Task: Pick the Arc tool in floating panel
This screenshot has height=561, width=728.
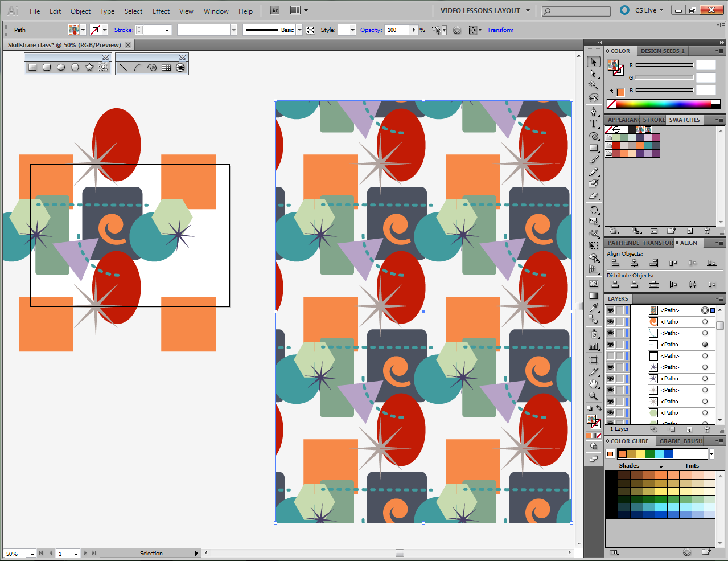Action: [138, 67]
